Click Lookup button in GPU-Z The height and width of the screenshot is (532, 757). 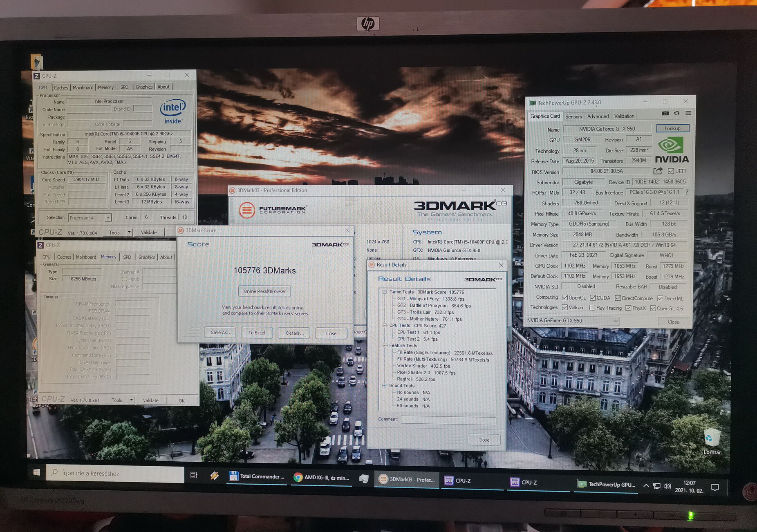coord(672,128)
